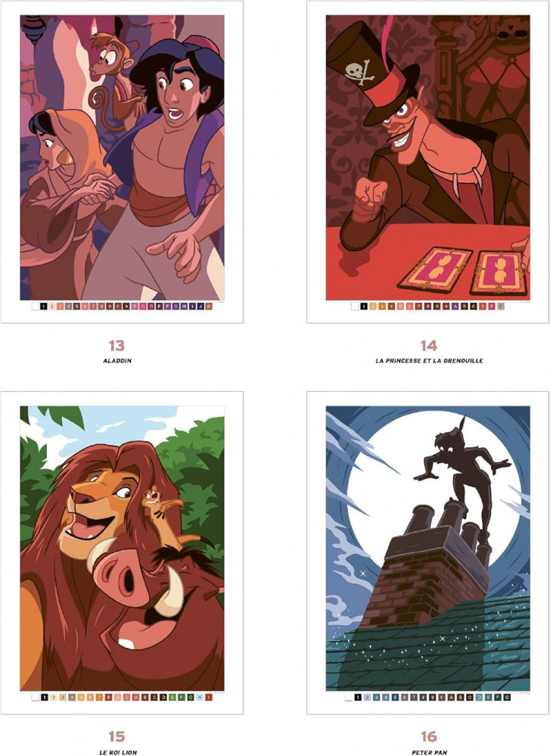Click the page number 13 label
Screen dimensions: 550x756
coord(117,346)
